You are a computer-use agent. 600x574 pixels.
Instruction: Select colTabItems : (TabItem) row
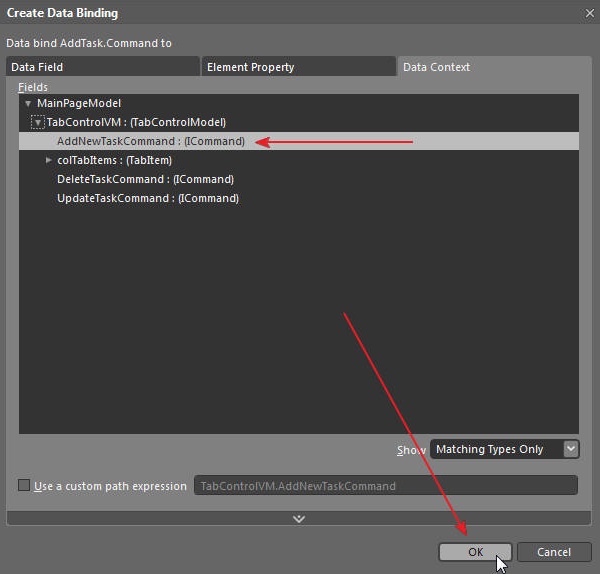(298, 160)
